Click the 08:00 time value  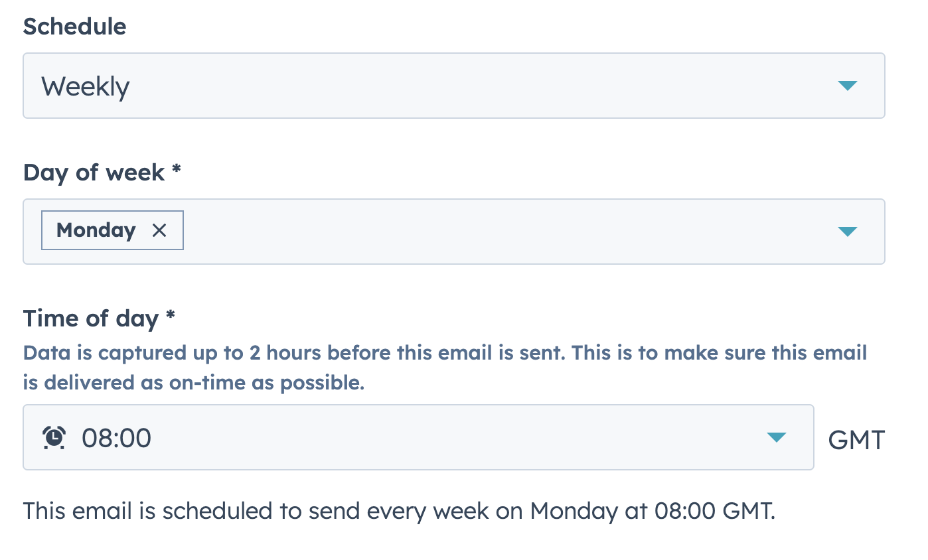point(117,437)
